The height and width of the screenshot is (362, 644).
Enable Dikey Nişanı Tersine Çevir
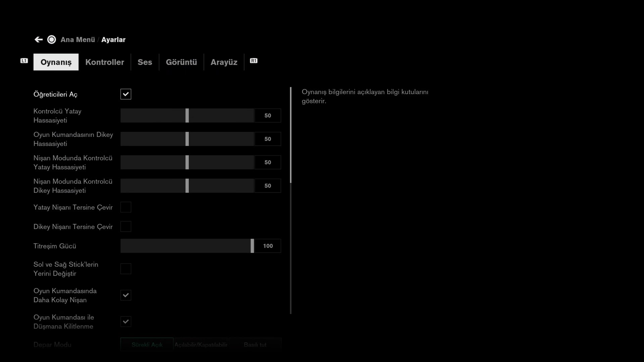tap(126, 227)
